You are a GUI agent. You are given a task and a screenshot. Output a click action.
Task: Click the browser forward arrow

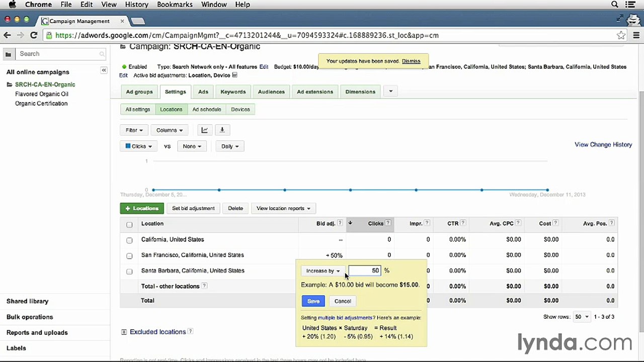click(20, 35)
